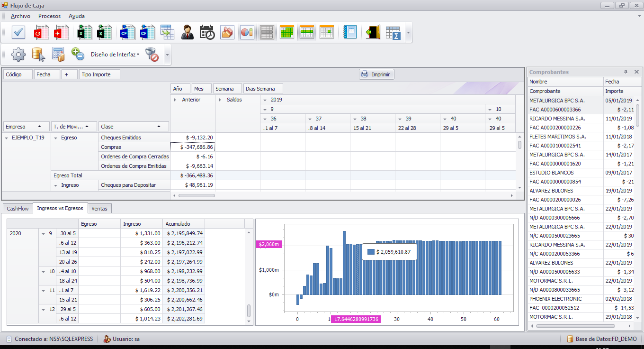Click the eraser toolbar icon
644x349 pixels.
227,32
